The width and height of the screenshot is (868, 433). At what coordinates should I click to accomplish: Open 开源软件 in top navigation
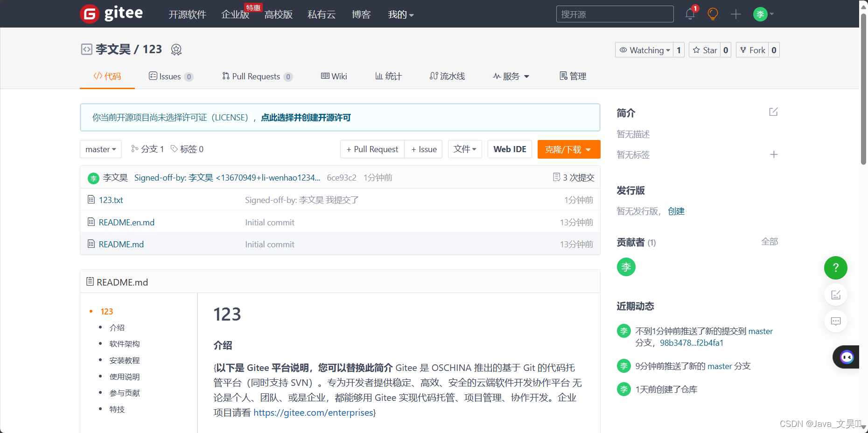click(187, 14)
